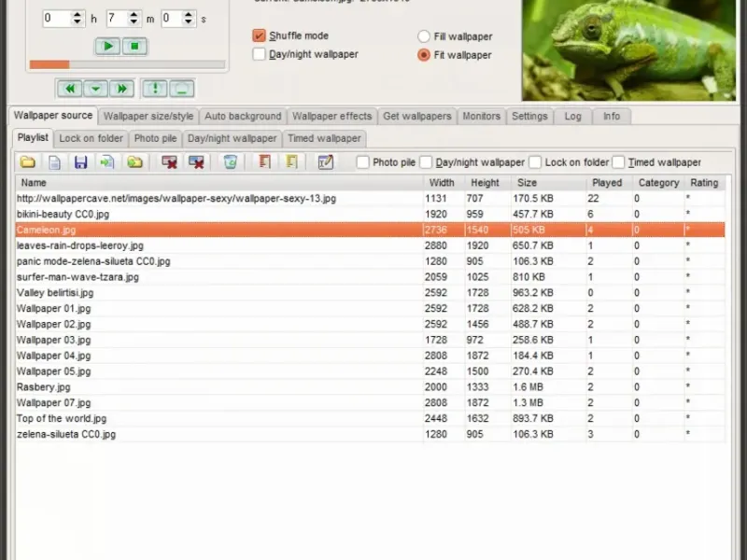Select the Playlist sub-tab
The width and height of the screenshot is (747, 560).
click(33, 137)
